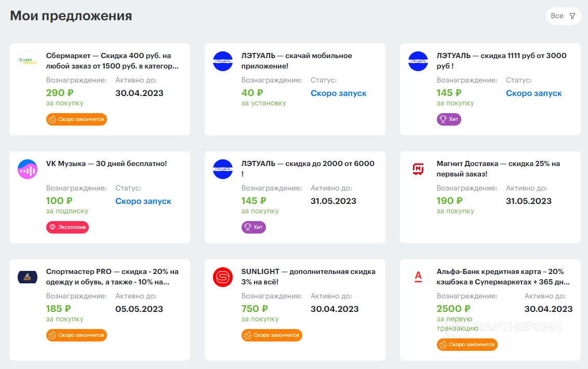Click the Скоро запуск status on VK Музыка
588x369 pixels.
(143, 201)
